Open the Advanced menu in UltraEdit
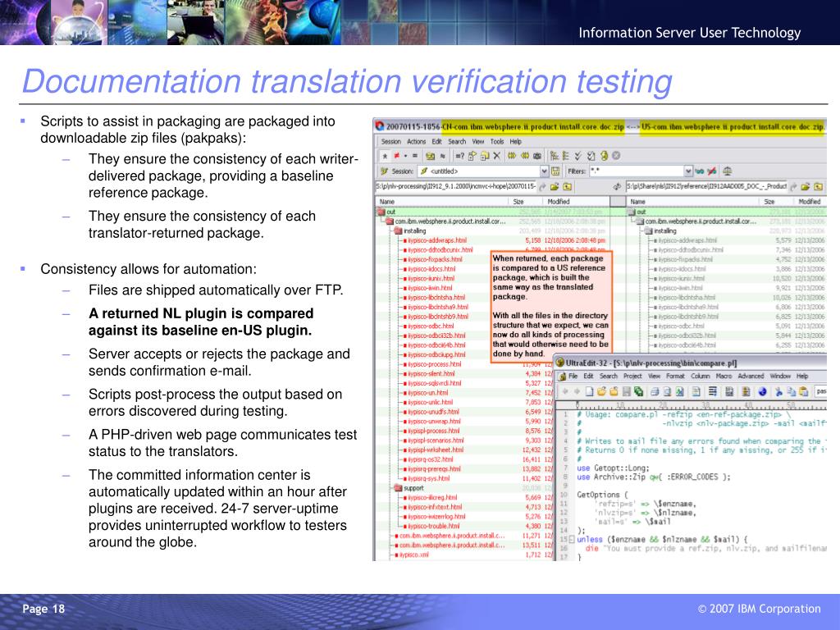 click(x=751, y=376)
